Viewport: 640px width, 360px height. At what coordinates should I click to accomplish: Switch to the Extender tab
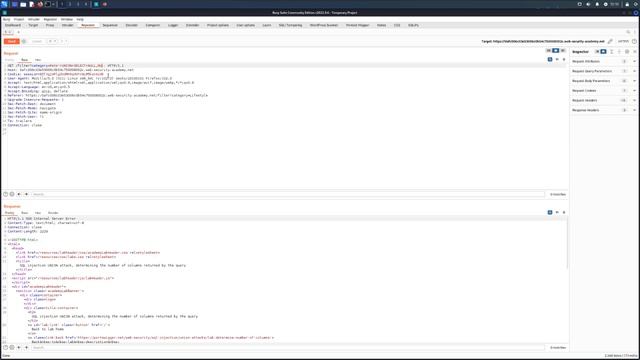tap(192, 25)
